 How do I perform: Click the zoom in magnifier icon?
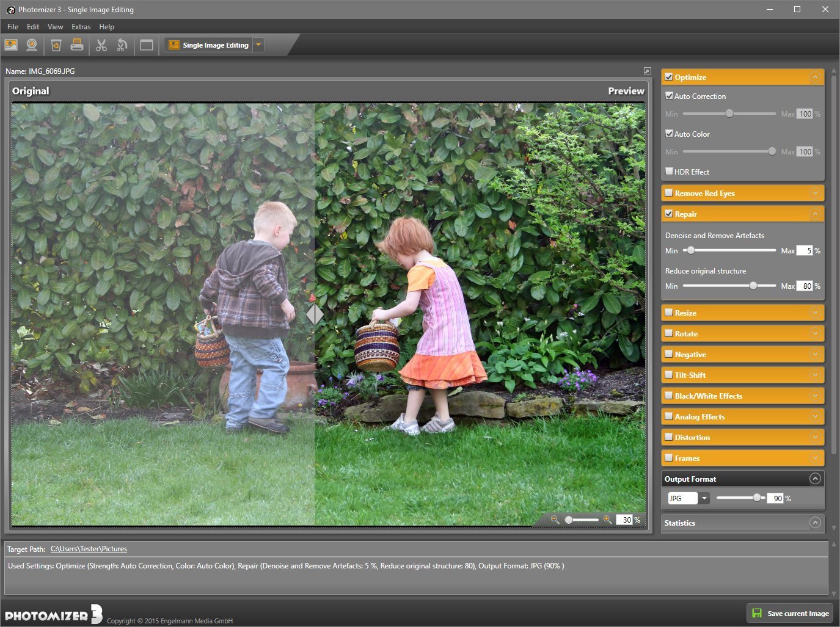pos(607,520)
